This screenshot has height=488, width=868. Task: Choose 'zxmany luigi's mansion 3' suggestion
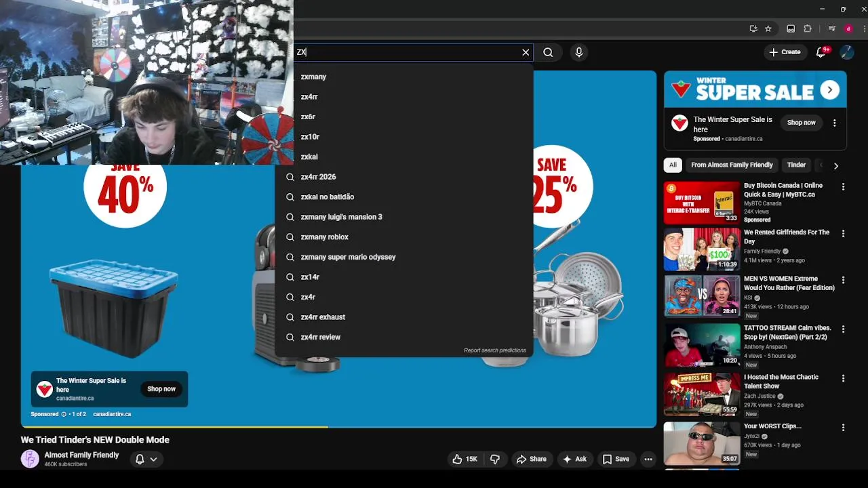[x=404, y=217]
